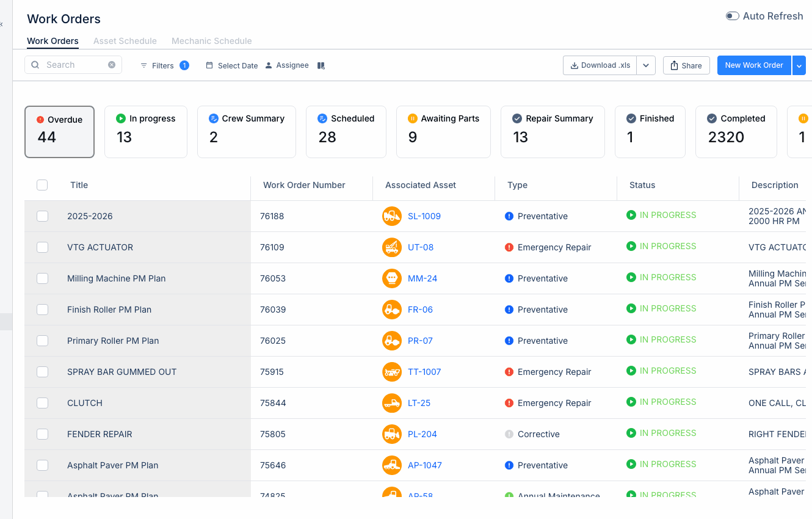Open the SL-1009 asset link
Image resolution: width=812 pixels, height=519 pixels.
tap(424, 216)
